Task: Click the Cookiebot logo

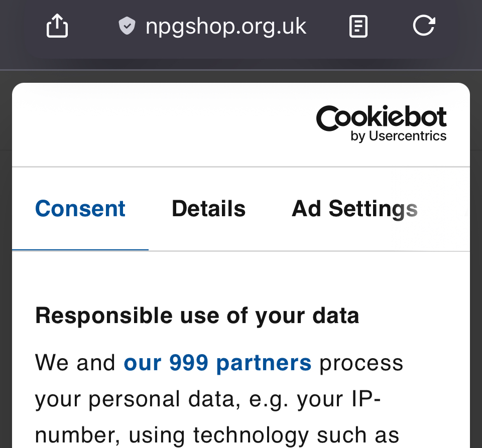Action: 381,123
